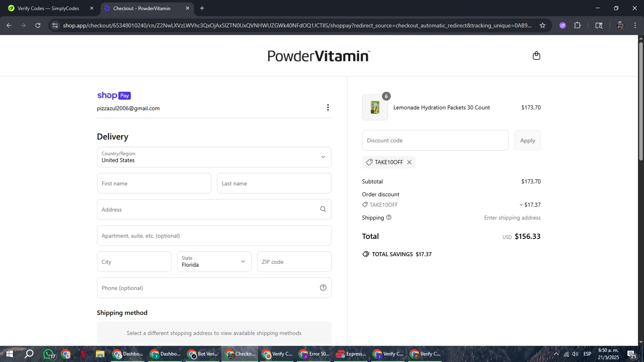
Task: Open a new browser tab
Action: pos(202,8)
